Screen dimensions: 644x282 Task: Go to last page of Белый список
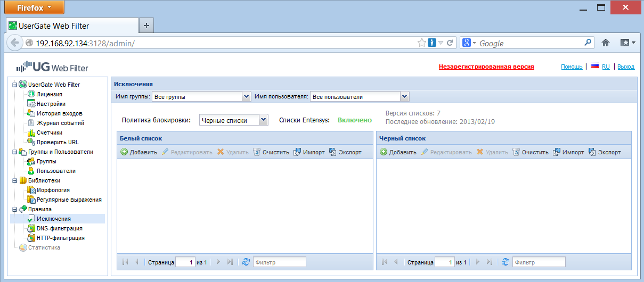coord(230,262)
